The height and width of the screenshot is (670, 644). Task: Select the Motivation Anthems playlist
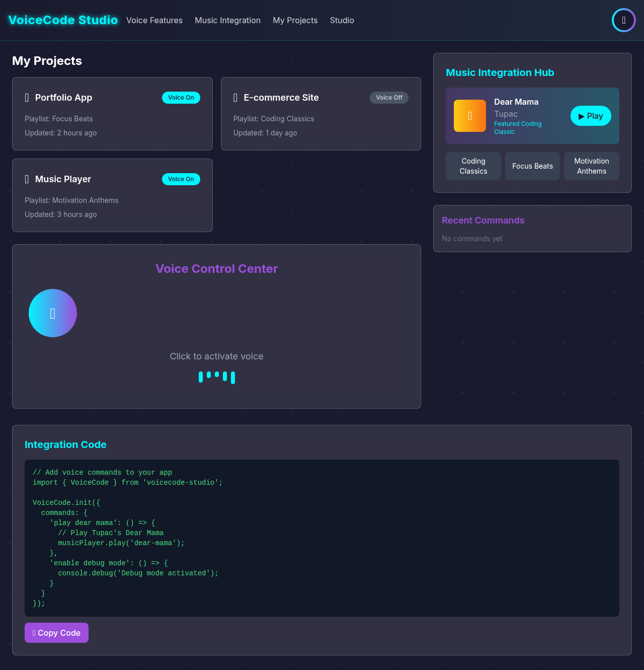pyautogui.click(x=591, y=166)
